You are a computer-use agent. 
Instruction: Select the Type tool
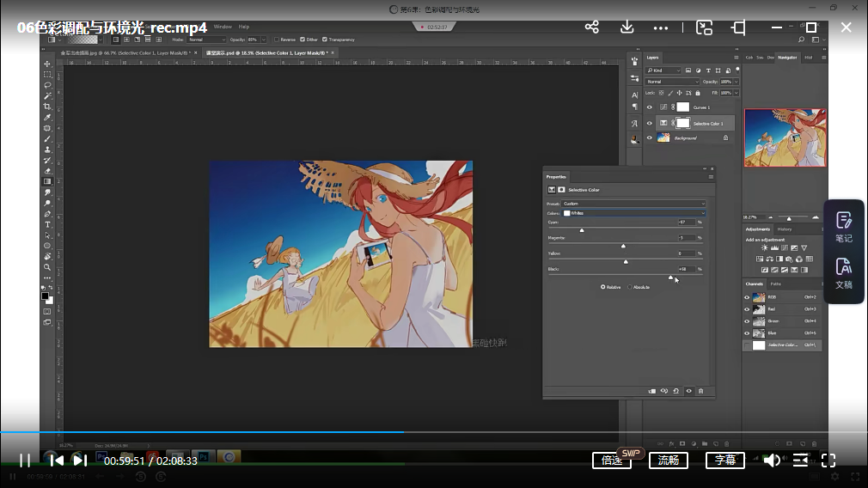[x=47, y=224]
